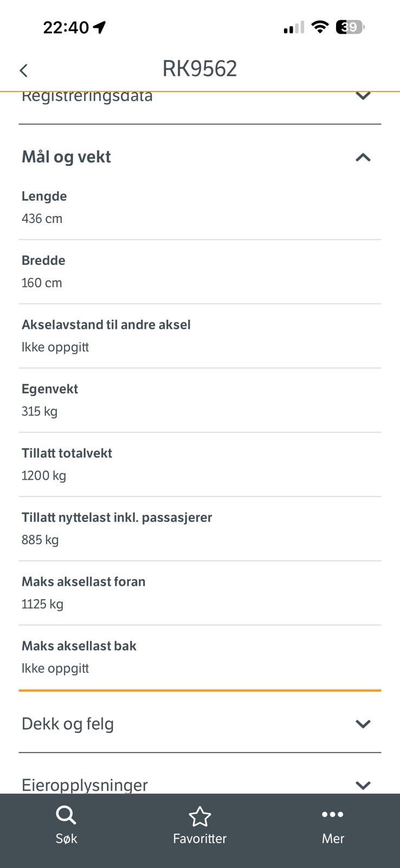Tap the RK9562 page title

[x=199, y=69]
